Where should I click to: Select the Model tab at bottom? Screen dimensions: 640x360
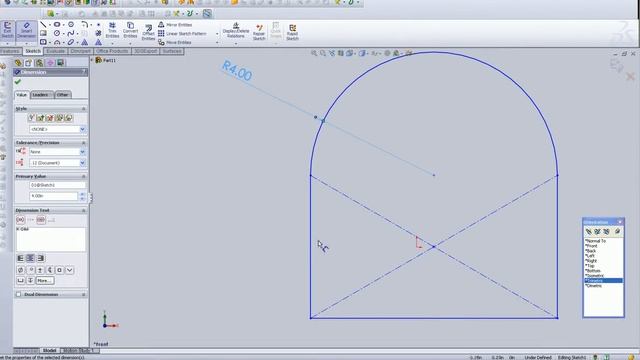tap(50, 350)
